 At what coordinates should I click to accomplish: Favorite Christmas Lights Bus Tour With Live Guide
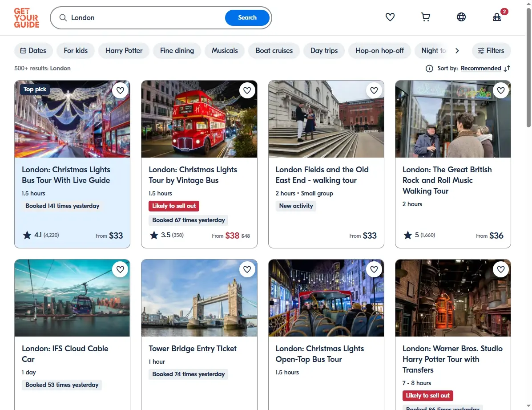[120, 90]
